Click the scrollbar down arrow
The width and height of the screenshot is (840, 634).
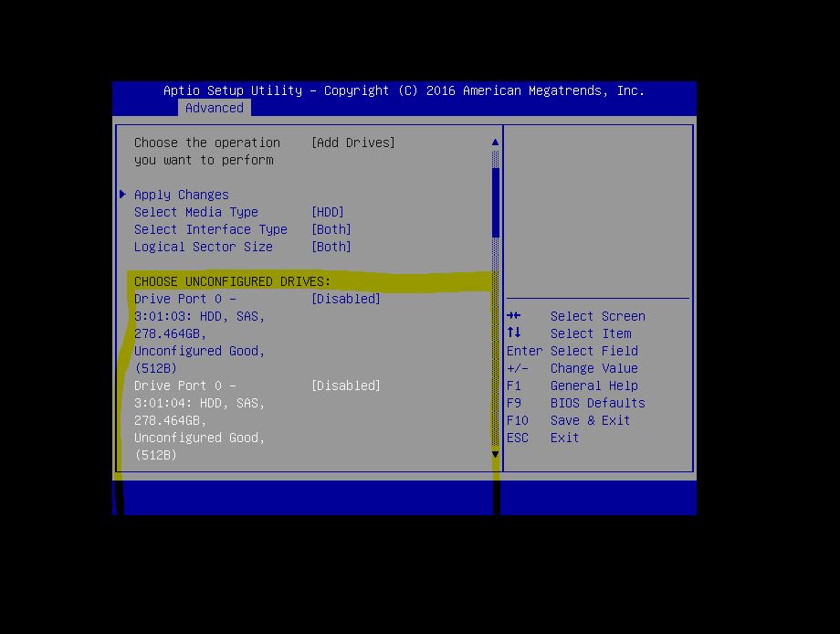(496, 454)
